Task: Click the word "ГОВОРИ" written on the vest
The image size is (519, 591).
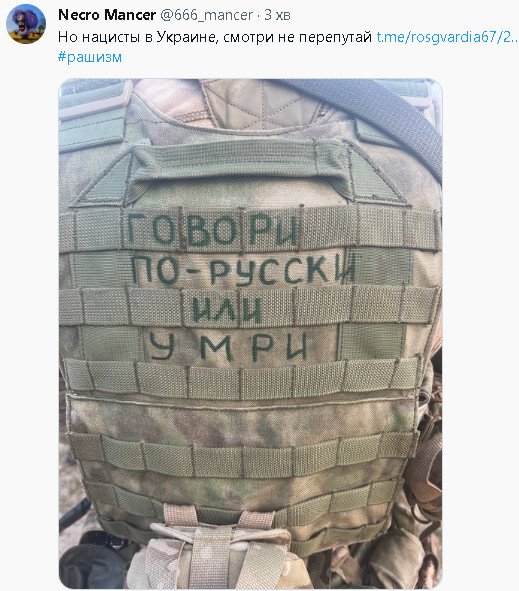Action: [213, 229]
